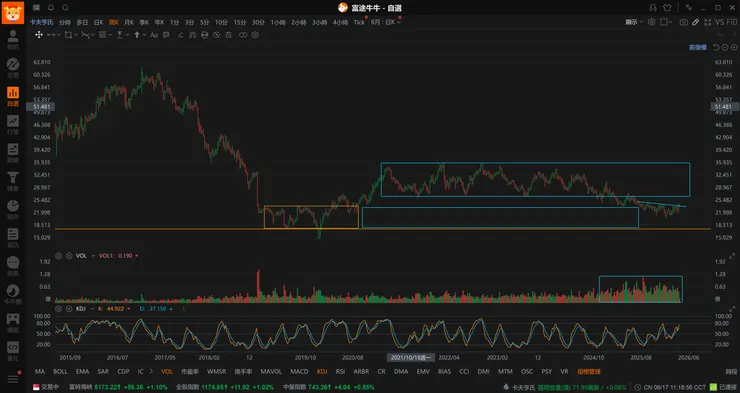740x393 pixels.
Task: Toggle the MACD indicator
Action: tap(299, 372)
